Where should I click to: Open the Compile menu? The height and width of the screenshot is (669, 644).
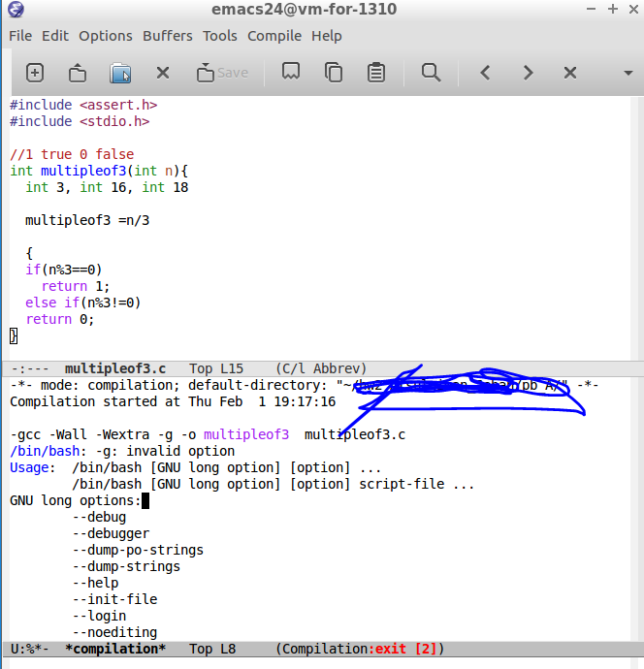click(x=274, y=36)
